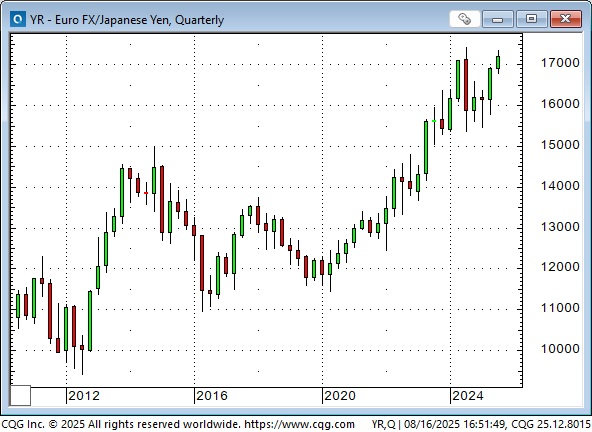Click the 12000 price level label
Screen dimensions: 592x432
(560, 267)
